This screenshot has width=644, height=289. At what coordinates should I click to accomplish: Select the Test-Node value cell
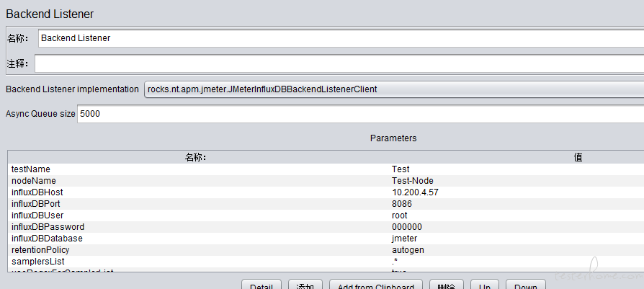[412, 181]
